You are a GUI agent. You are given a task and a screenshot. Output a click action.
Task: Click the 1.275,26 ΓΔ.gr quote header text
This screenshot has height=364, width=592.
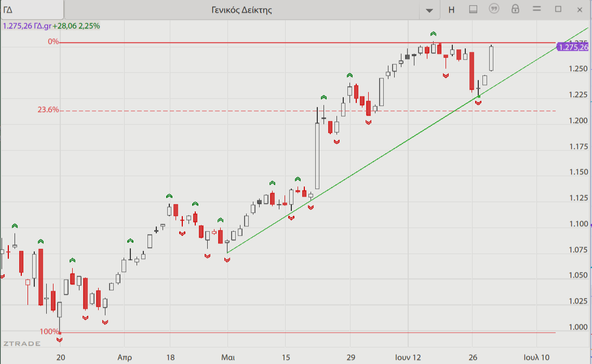(27, 26)
